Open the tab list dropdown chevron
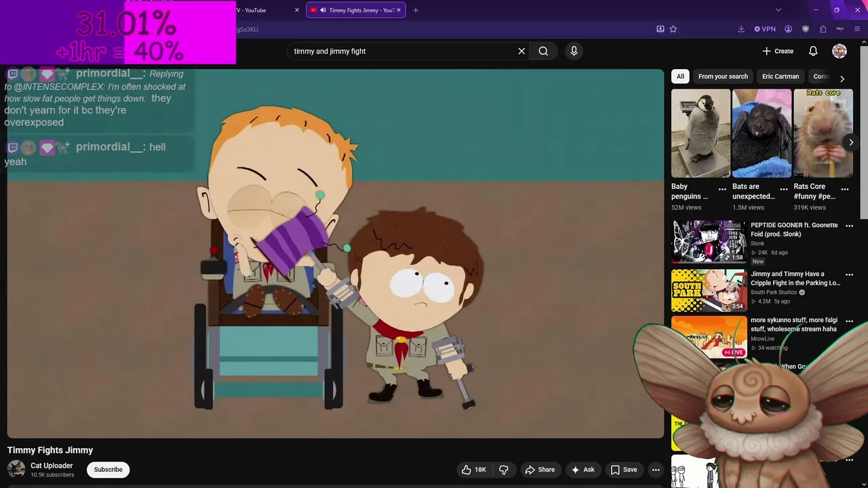 (x=778, y=10)
